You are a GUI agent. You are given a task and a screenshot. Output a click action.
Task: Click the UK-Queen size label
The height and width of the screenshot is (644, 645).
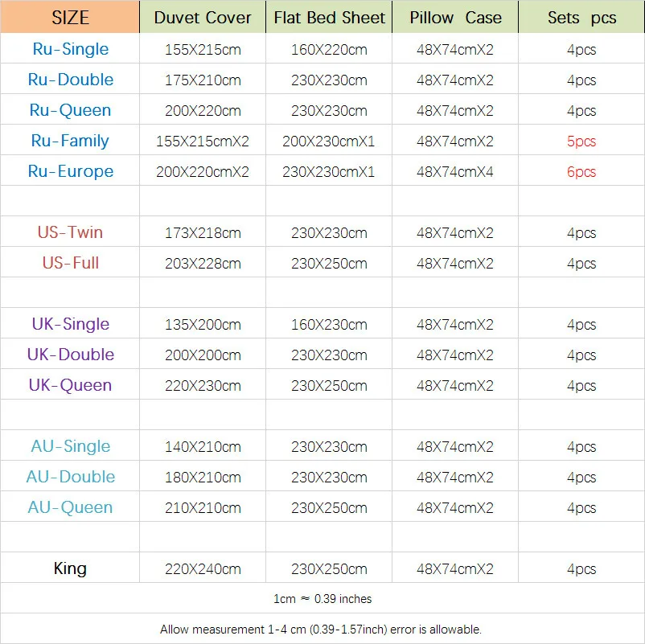pos(70,385)
